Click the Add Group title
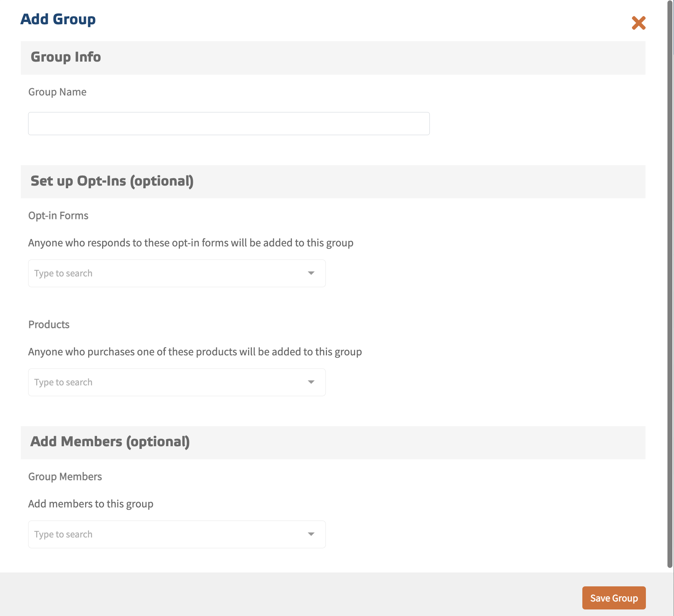This screenshot has width=674, height=616. [58, 19]
